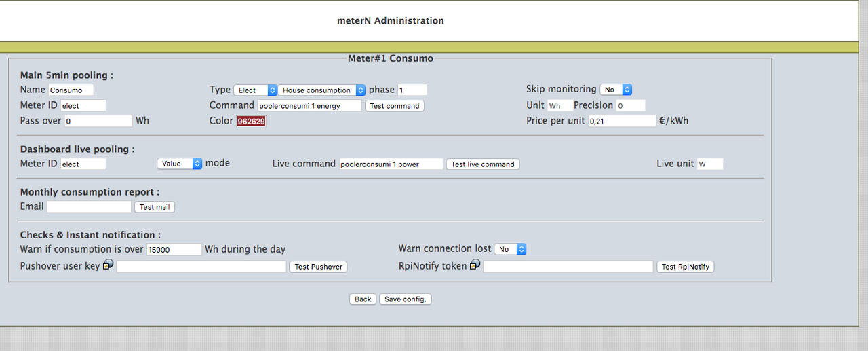Focus the Live command field
The image size is (868, 351).
[391, 164]
